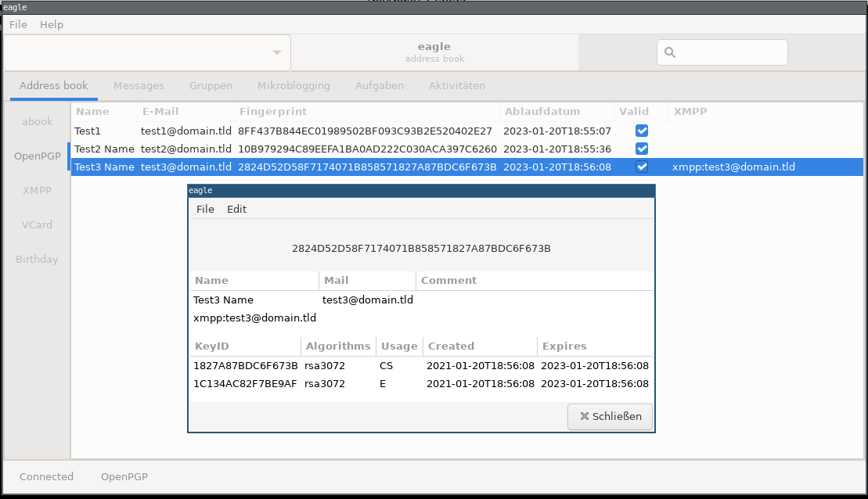Open the Aufgaben tab
This screenshot has height=499, width=868.
click(x=379, y=85)
